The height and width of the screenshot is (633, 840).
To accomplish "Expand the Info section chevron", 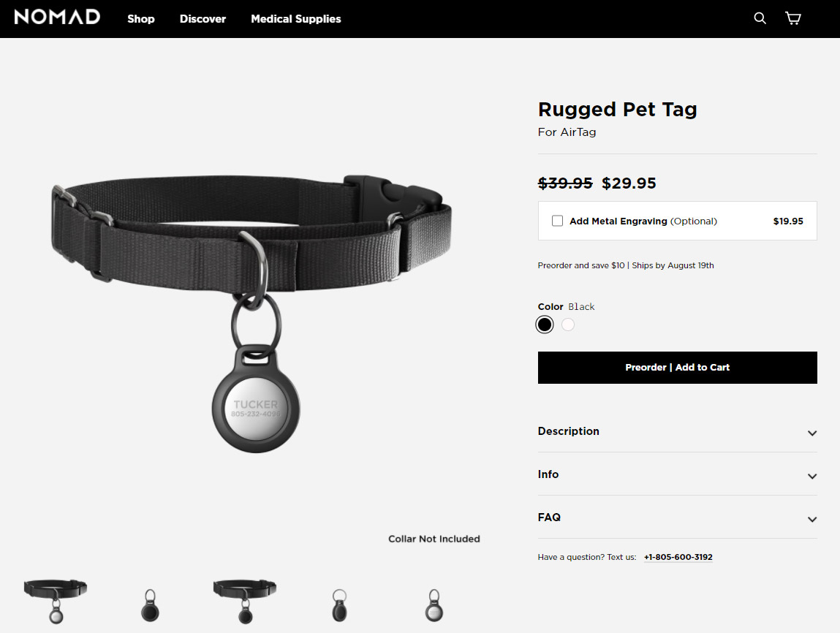I will tap(812, 476).
